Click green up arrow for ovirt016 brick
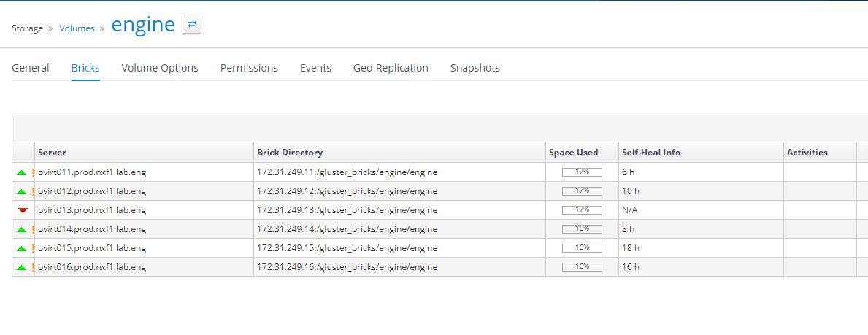868x335 pixels. click(22, 268)
